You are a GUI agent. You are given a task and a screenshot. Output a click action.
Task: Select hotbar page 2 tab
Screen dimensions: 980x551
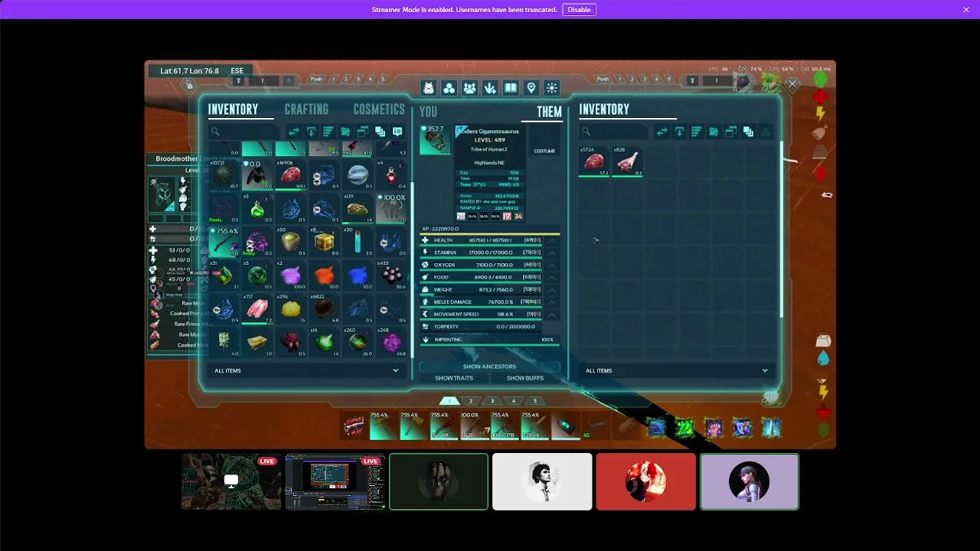tap(471, 401)
